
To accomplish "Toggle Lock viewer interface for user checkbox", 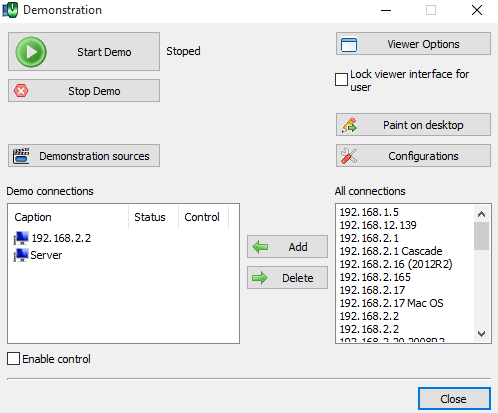I will click(341, 80).
